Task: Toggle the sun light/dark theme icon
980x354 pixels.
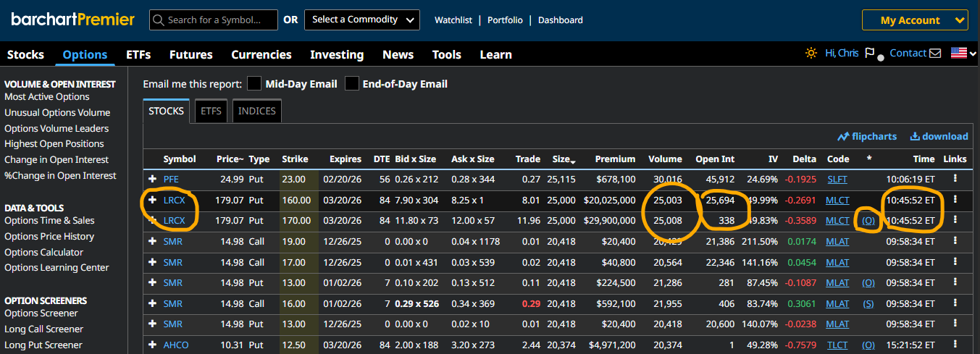Action: [811, 53]
